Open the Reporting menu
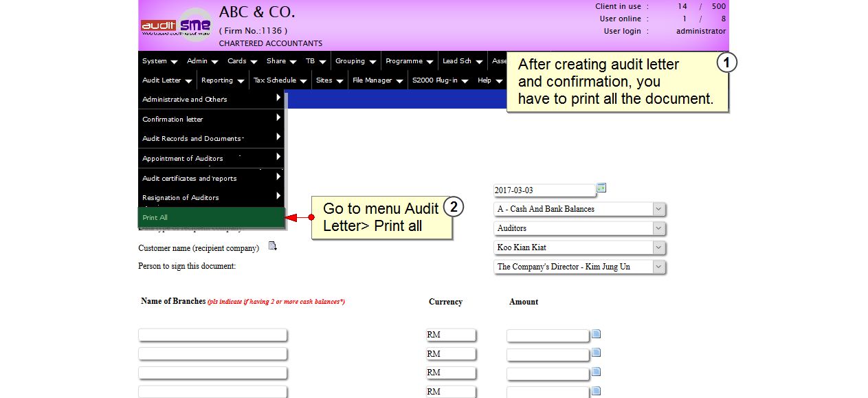Screen dimensions: 868x398 coord(221,80)
